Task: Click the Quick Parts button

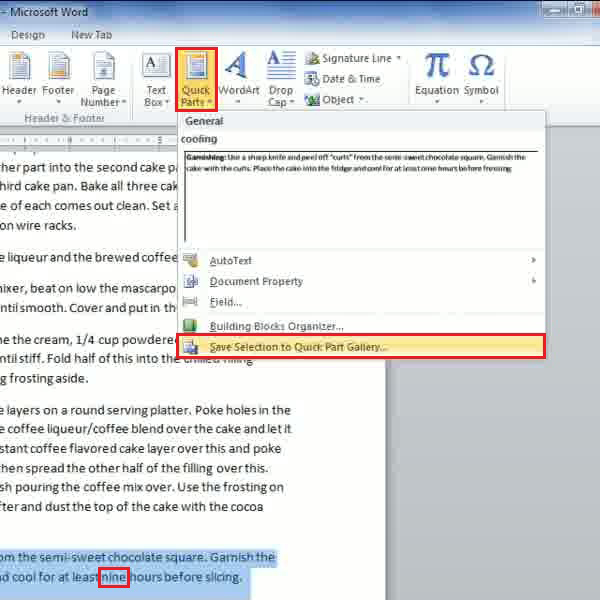Action: [x=196, y=80]
